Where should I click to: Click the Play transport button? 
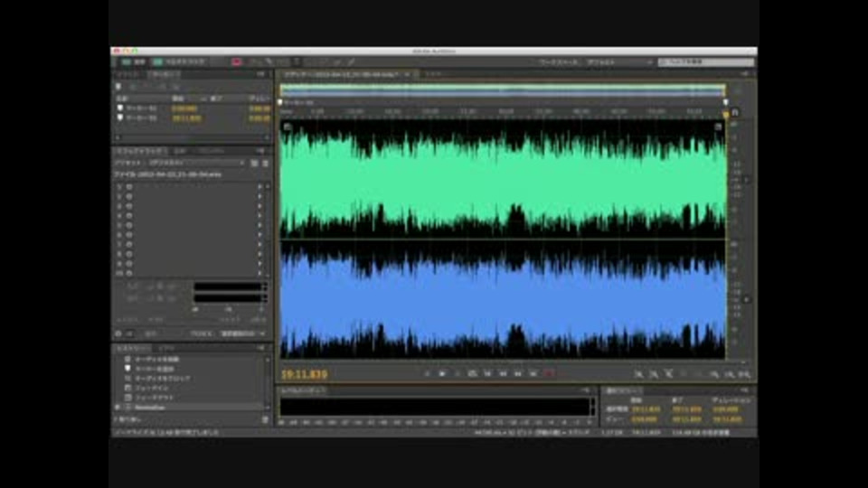pos(442,374)
